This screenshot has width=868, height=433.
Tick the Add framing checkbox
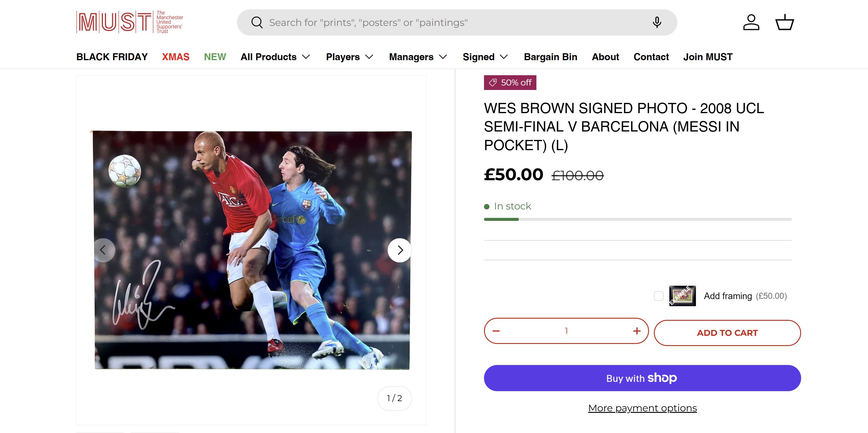pos(658,296)
